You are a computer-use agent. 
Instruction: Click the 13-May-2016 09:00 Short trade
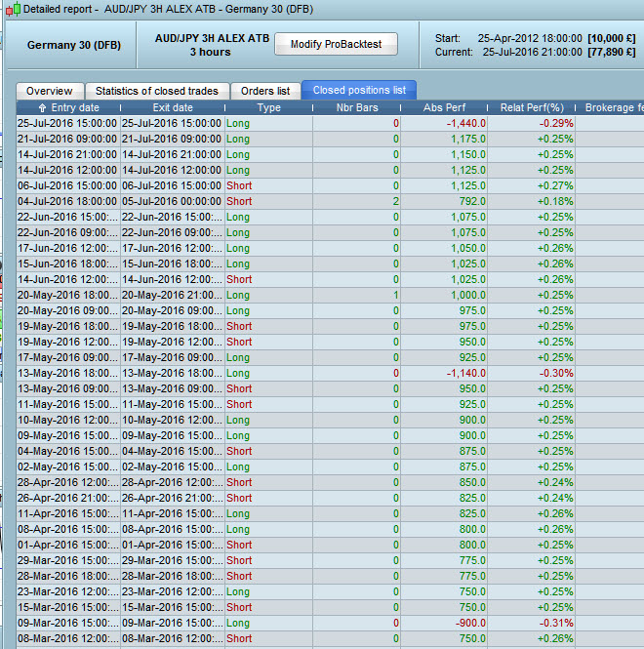[330, 388]
